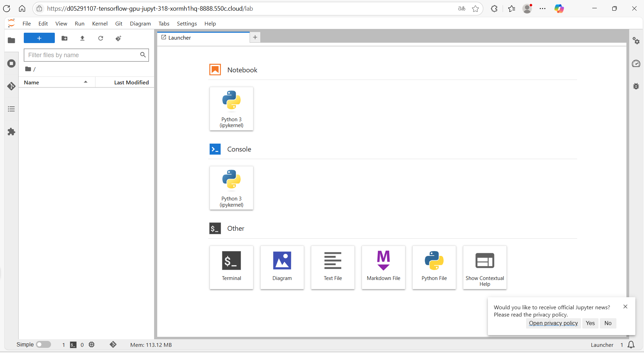Open the Table of Contents panel
The width and height of the screenshot is (644, 353).
(x=11, y=109)
